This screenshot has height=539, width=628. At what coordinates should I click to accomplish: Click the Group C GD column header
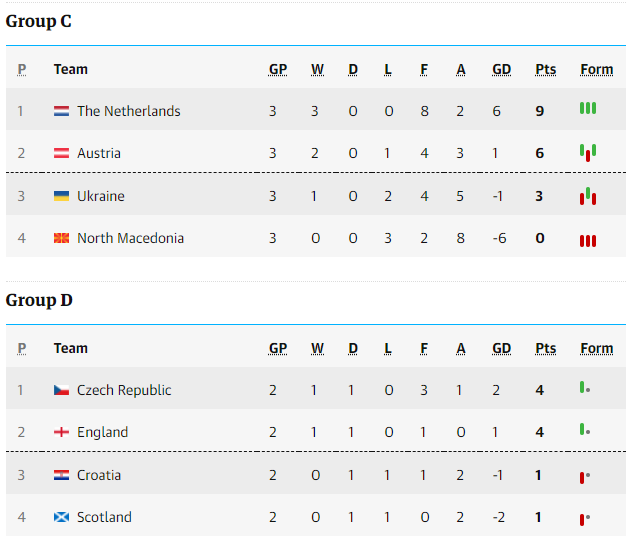501,69
